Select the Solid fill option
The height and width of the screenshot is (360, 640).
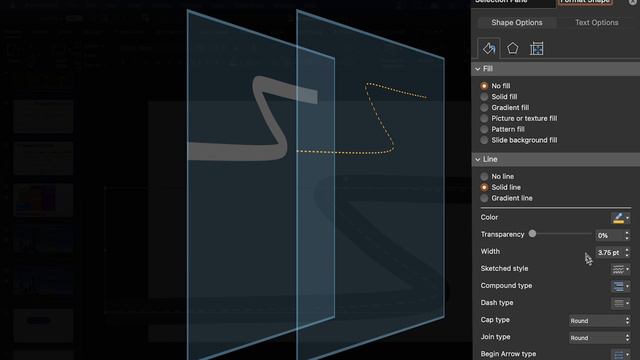click(x=484, y=97)
